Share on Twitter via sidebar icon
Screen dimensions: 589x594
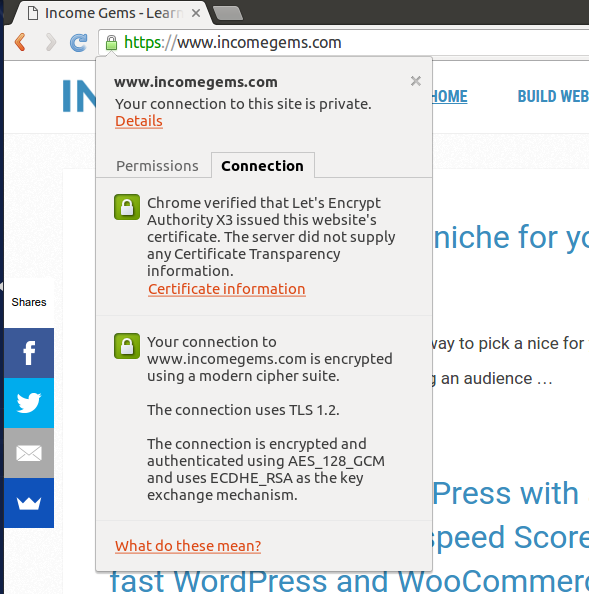(x=29, y=403)
